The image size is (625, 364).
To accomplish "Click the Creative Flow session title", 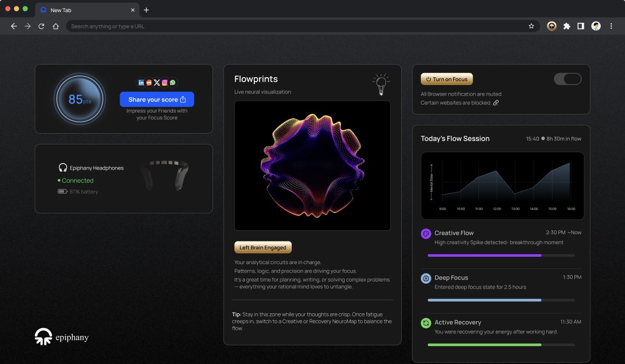I will pos(454,233).
